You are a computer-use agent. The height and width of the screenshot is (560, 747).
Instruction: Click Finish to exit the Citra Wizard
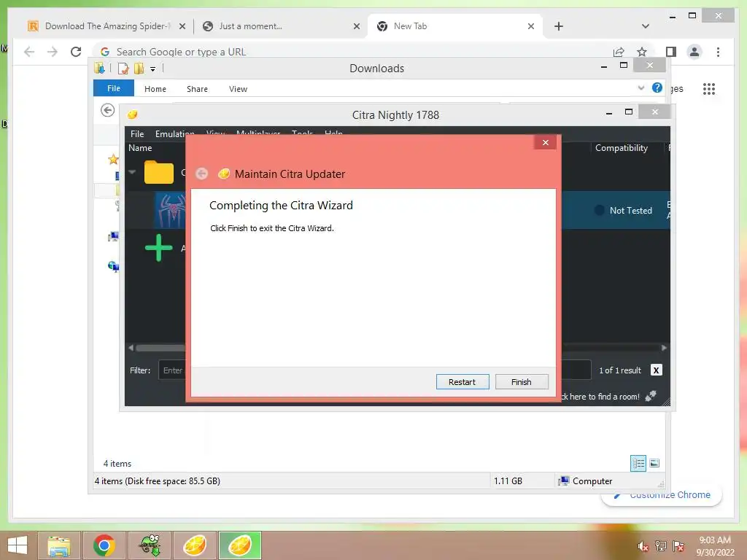click(522, 382)
